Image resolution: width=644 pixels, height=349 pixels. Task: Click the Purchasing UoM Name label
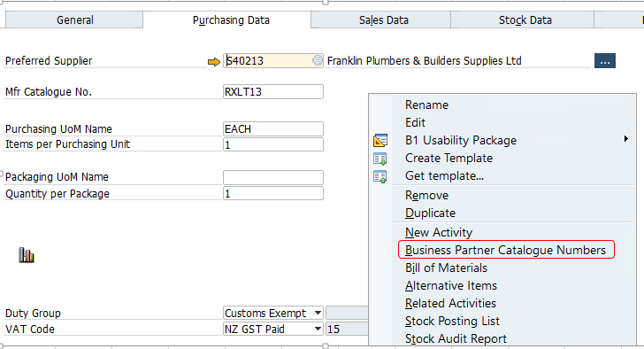coord(58,129)
